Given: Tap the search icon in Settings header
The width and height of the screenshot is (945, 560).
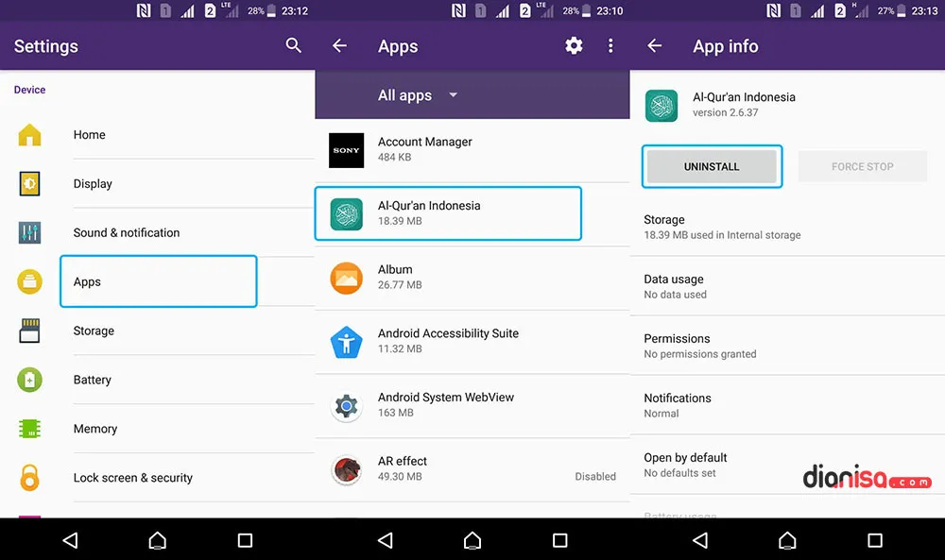Looking at the screenshot, I should (x=294, y=45).
